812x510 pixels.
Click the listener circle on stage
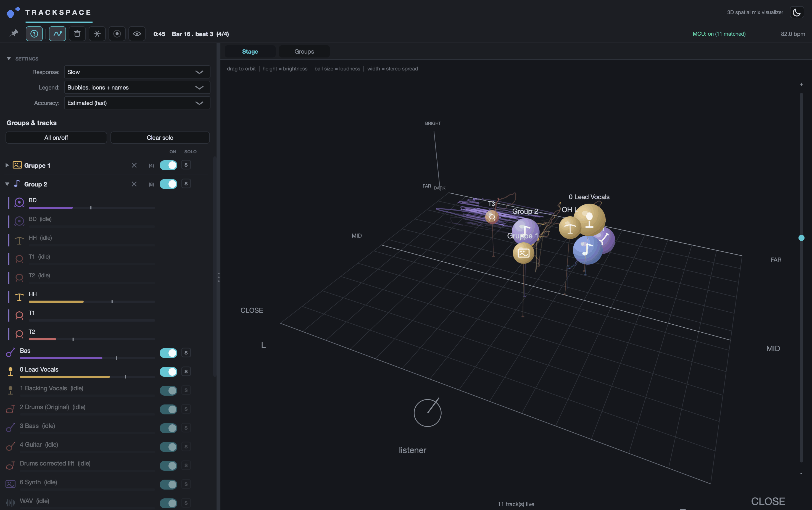coord(428,413)
